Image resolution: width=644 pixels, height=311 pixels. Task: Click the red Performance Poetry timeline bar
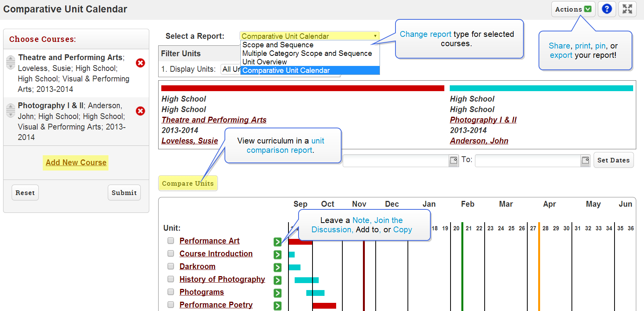(x=324, y=306)
